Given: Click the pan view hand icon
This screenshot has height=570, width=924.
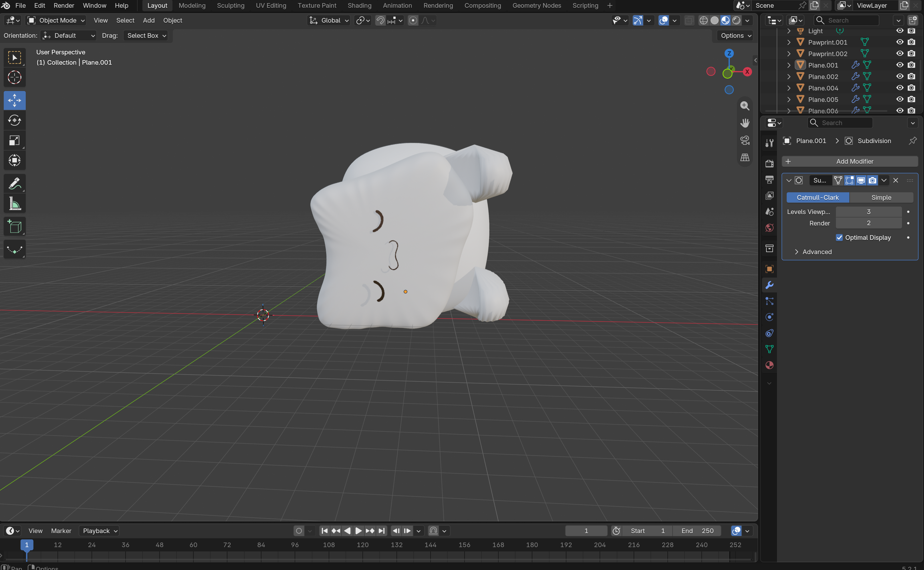Looking at the screenshot, I should pyautogui.click(x=745, y=123).
